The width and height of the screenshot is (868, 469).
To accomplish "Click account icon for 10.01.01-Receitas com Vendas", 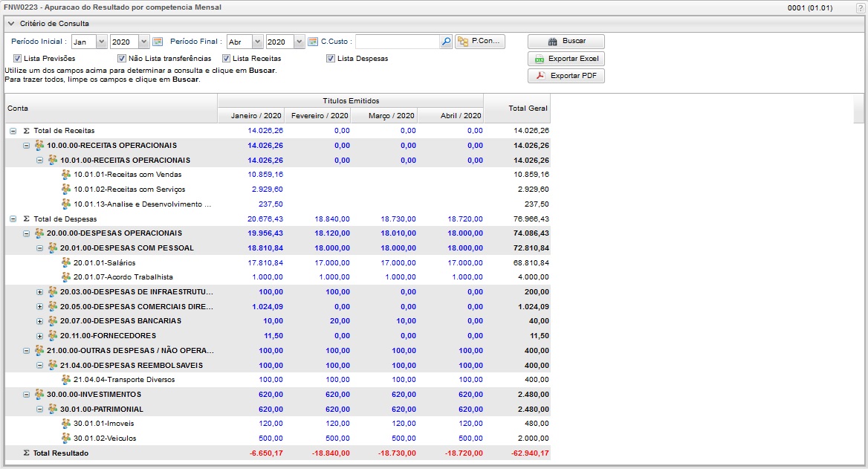I will [x=66, y=175].
